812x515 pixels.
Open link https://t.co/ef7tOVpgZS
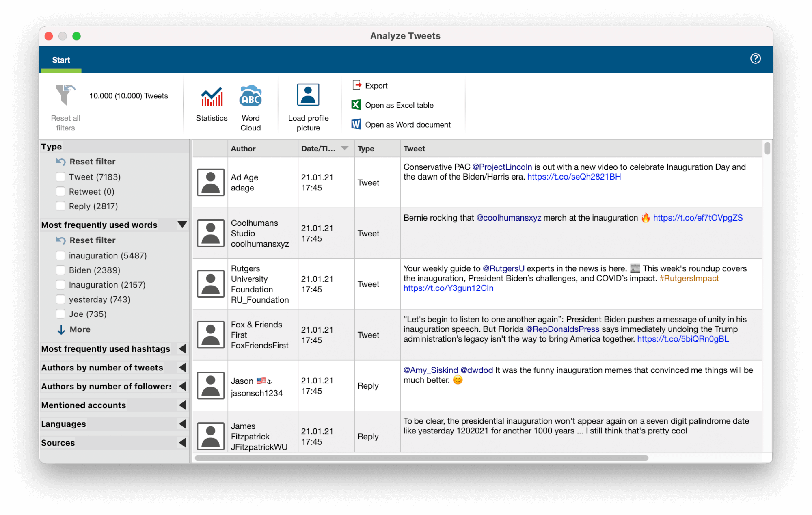[x=698, y=218]
